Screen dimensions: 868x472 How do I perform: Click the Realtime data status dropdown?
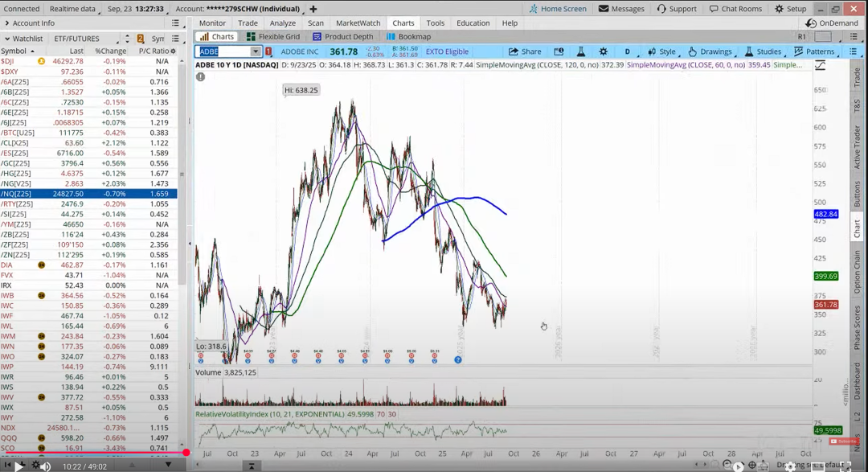[72, 9]
